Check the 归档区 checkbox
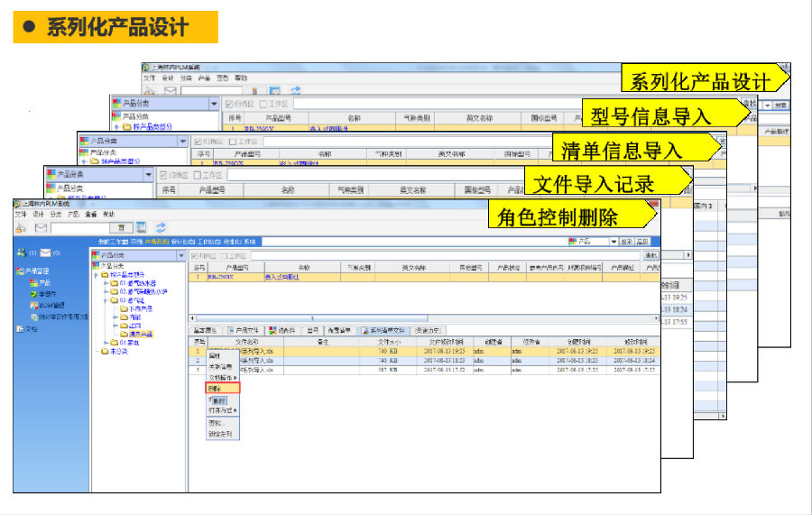 [196, 255]
